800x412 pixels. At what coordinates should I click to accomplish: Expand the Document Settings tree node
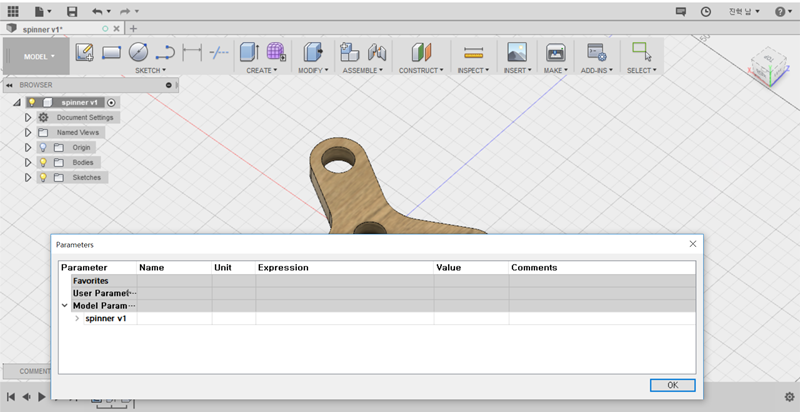coord(28,117)
